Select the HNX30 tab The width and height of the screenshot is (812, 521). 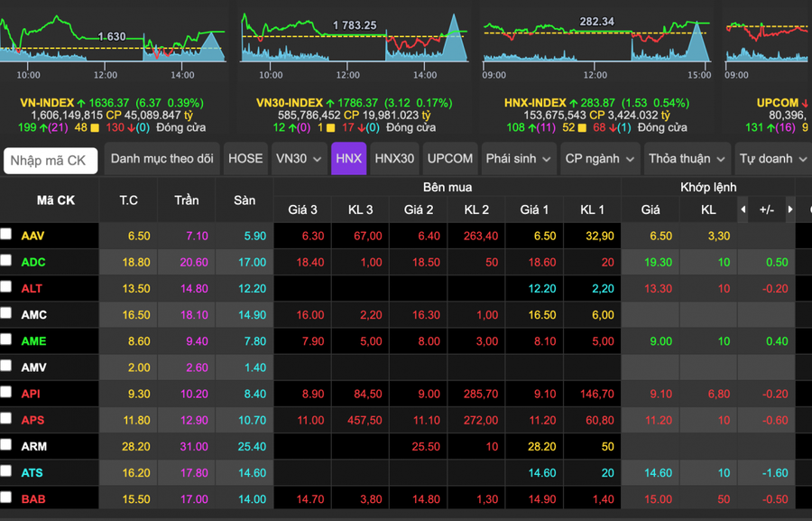394,159
